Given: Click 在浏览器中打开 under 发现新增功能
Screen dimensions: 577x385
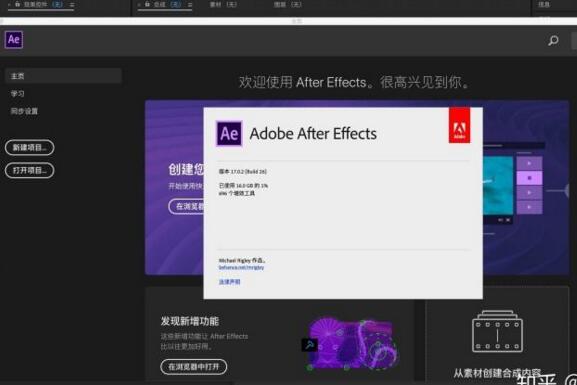Looking at the screenshot, I should coord(194,367).
